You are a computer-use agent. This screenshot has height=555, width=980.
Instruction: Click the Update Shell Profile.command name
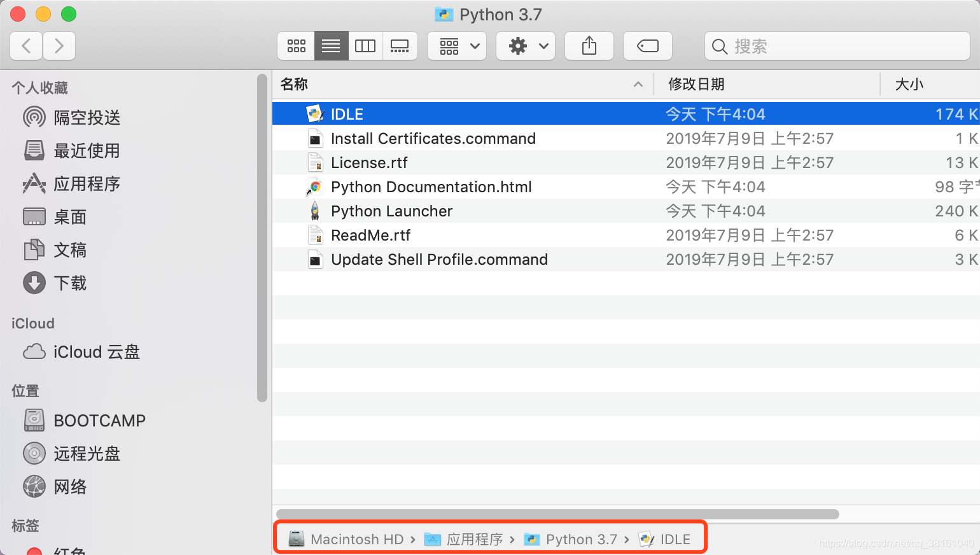(439, 259)
